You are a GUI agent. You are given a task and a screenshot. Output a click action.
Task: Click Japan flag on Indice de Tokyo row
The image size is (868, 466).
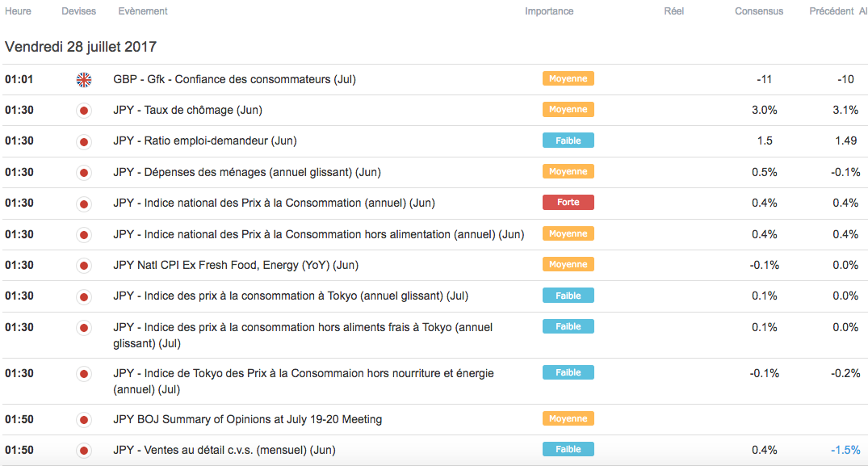(84, 374)
